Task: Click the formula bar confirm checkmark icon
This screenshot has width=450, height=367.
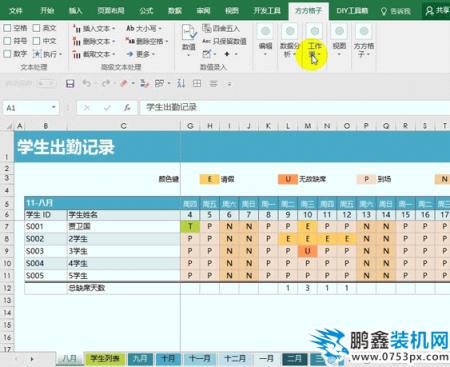Action: [107, 108]
